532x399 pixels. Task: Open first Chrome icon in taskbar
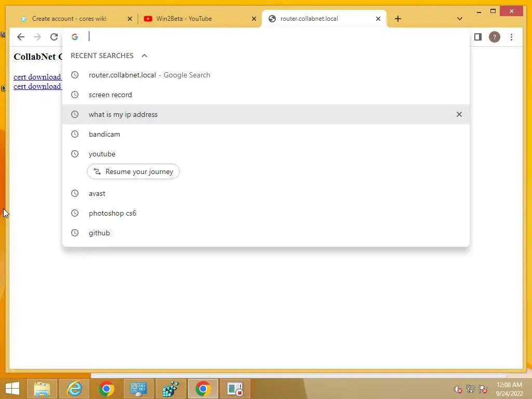(106, 389)
